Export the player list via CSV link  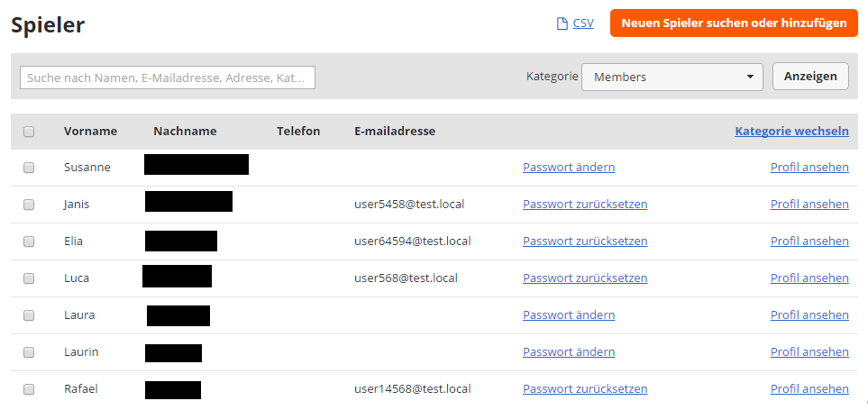(583, 23)
